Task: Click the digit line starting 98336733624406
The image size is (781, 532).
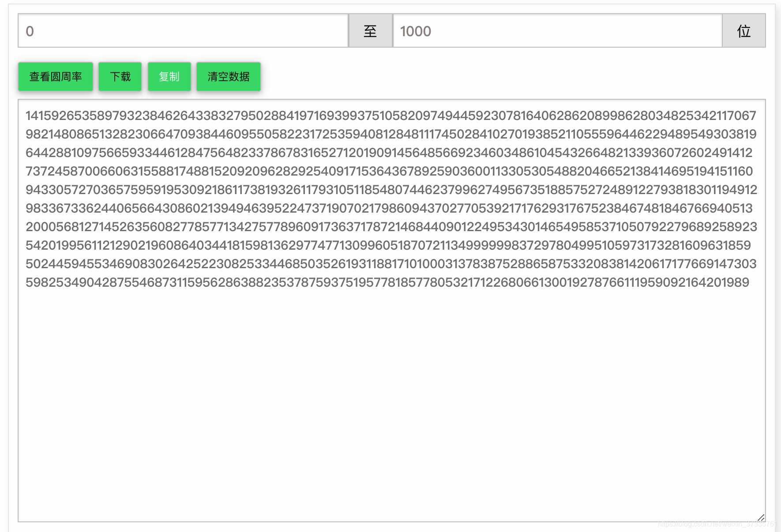Action: pos(389,208)
